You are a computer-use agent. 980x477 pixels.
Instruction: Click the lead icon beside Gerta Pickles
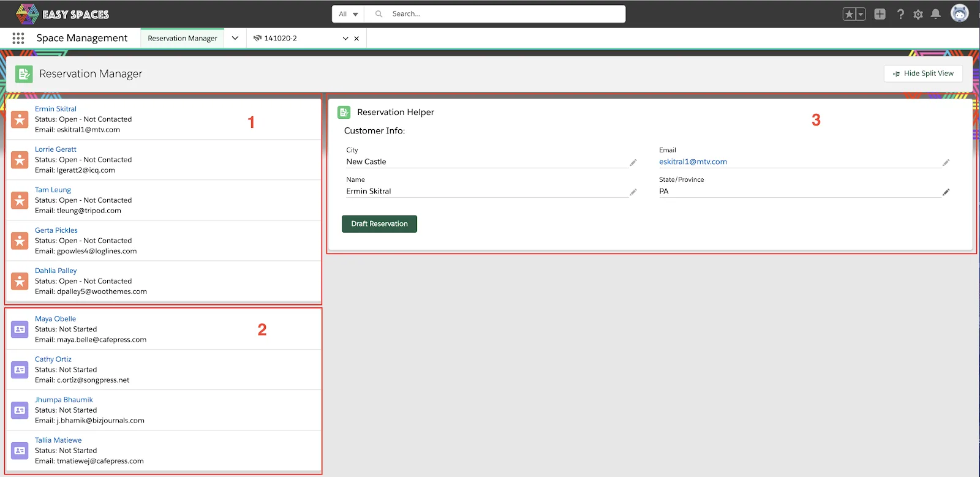tap(20, 241)
